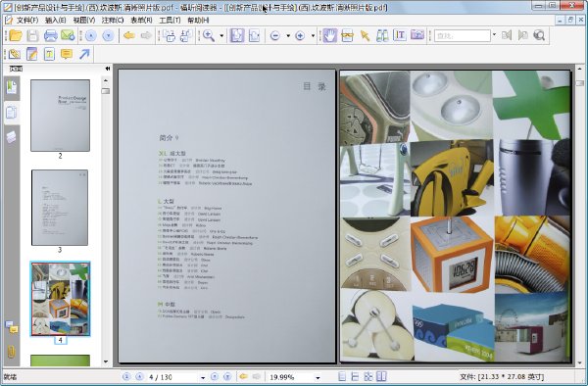
Task: Open the 帮助(H) menu
Action: pyautogui.click(x=198, y=21)
